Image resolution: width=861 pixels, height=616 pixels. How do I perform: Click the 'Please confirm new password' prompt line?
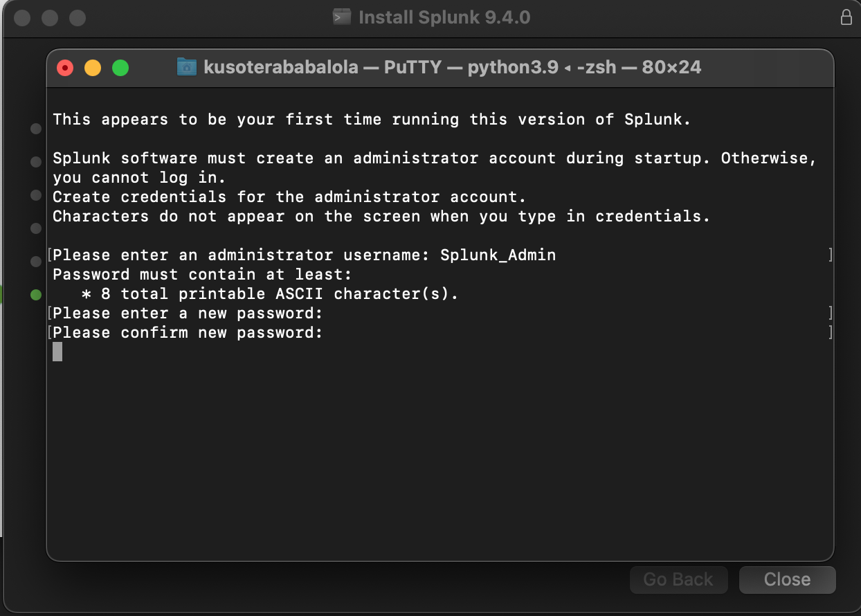[188, 333]
